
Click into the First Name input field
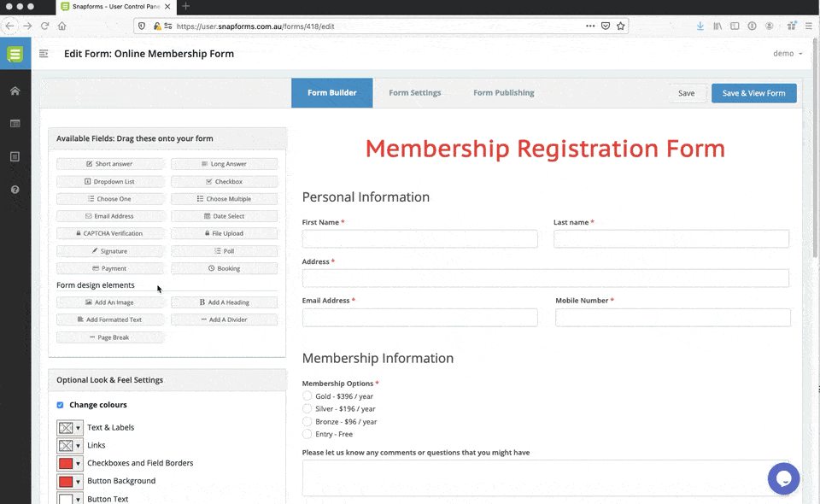[x=419, y=238]
